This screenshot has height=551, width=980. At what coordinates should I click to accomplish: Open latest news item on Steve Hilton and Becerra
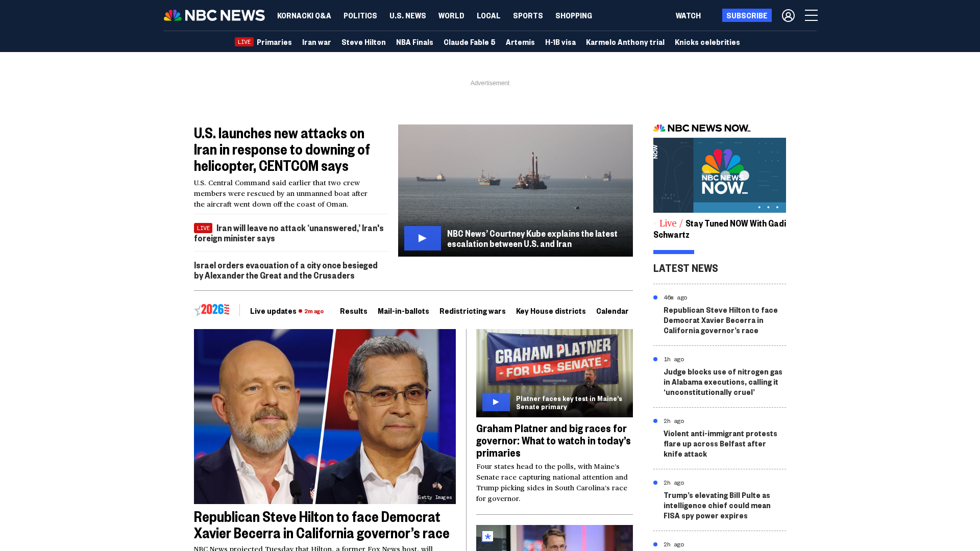pos(721,320)
